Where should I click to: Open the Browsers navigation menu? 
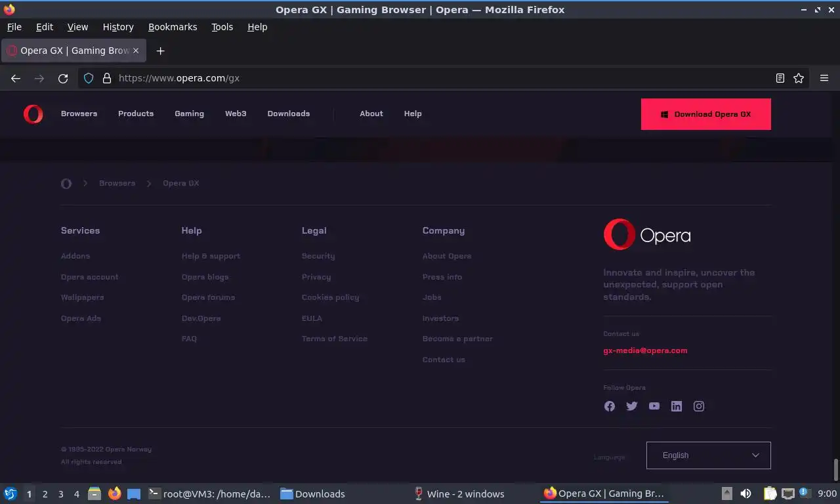(x=79, y=114)
